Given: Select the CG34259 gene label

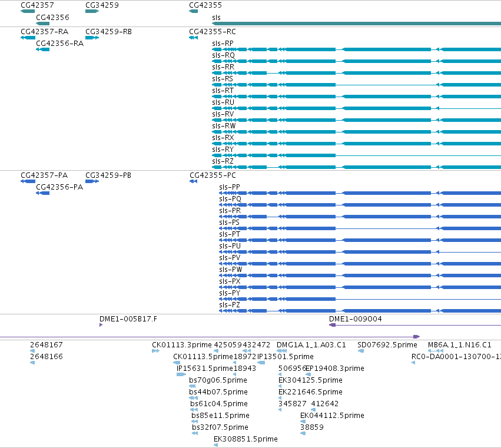Looking at the screenshot, I should pos(102,5).
